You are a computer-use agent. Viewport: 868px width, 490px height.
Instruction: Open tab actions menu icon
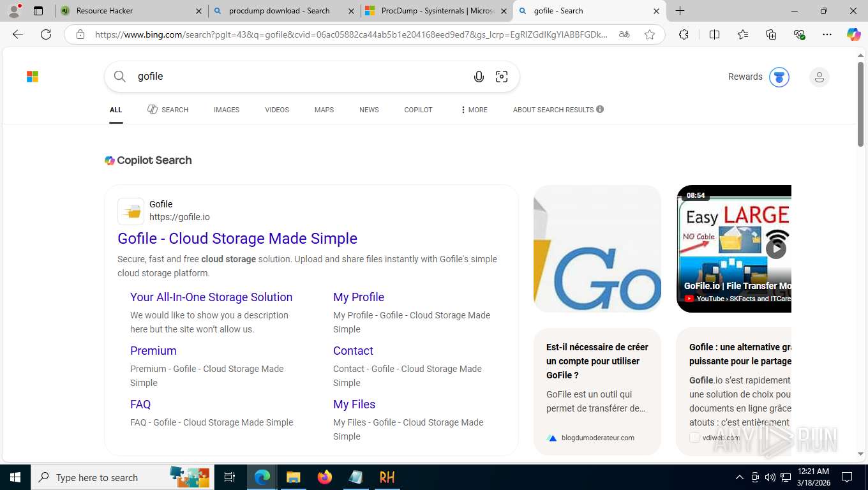[38, 11]
